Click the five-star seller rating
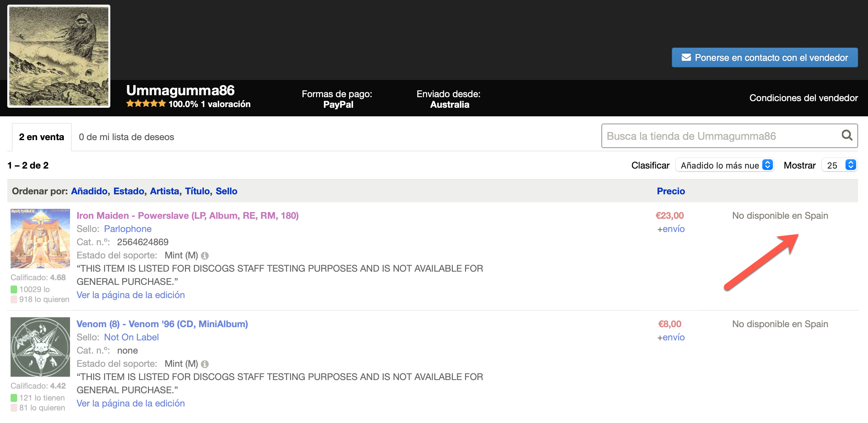The width and height of the screenshot is (868, 423). click(x=146, y=104)
